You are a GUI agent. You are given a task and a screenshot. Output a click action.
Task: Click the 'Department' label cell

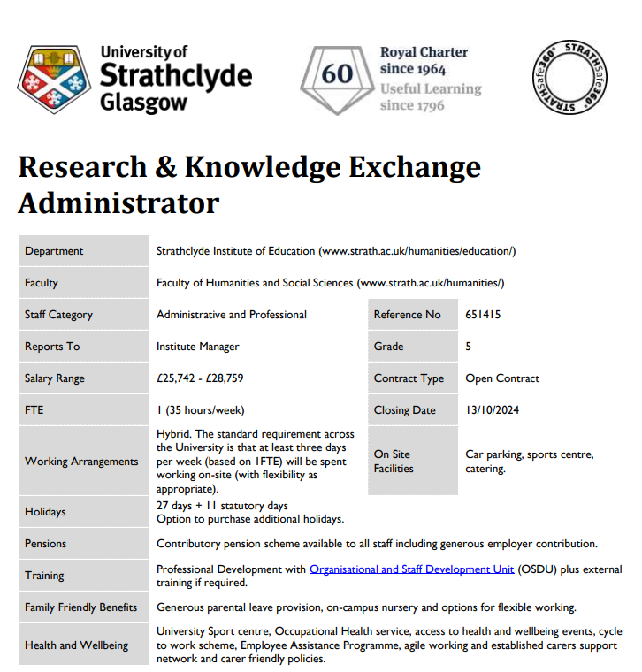click(84, 251)
